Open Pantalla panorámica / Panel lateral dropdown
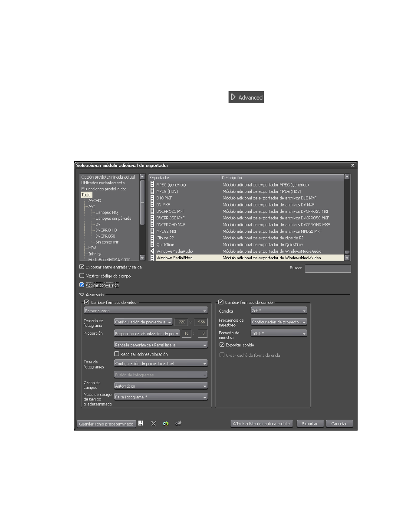 pos(161,345)
